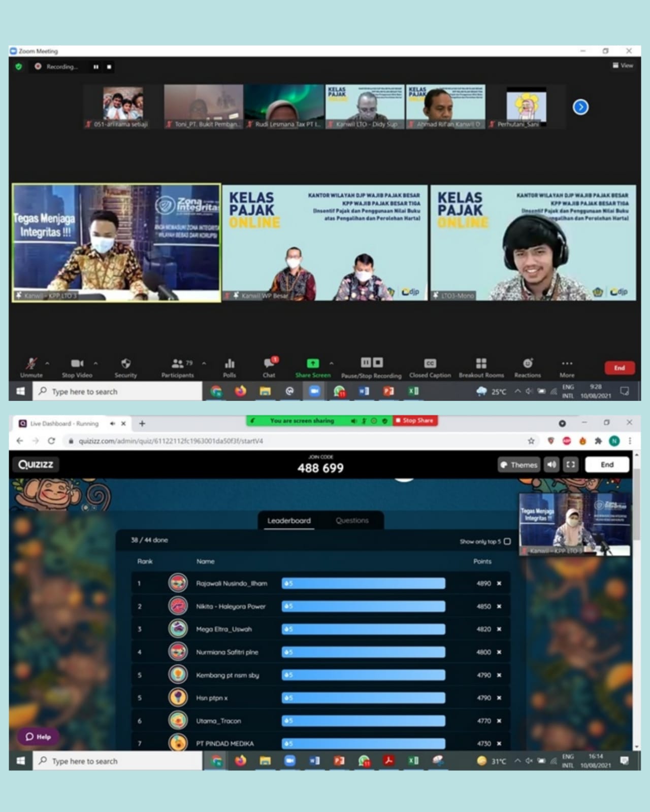The width and height of the screenshot is (650, 812).
Task: Toggle the Unmute microphone button
Action: click(x=31, y=364)
